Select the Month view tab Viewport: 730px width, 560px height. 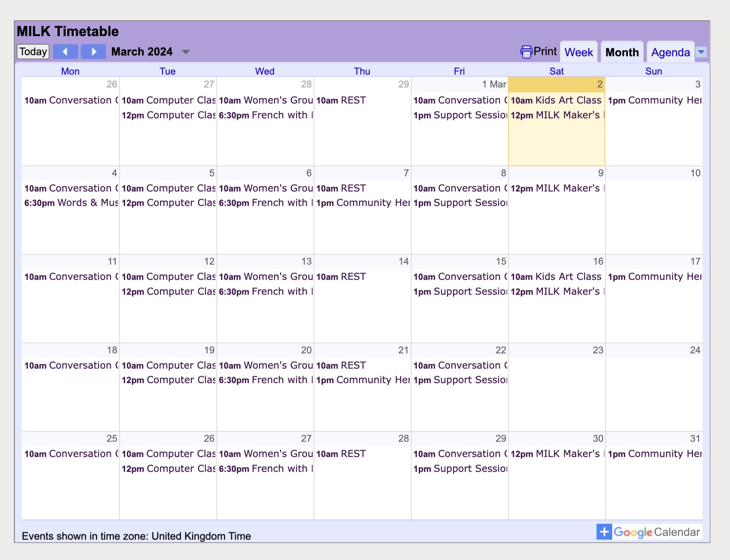pos(622,52)
